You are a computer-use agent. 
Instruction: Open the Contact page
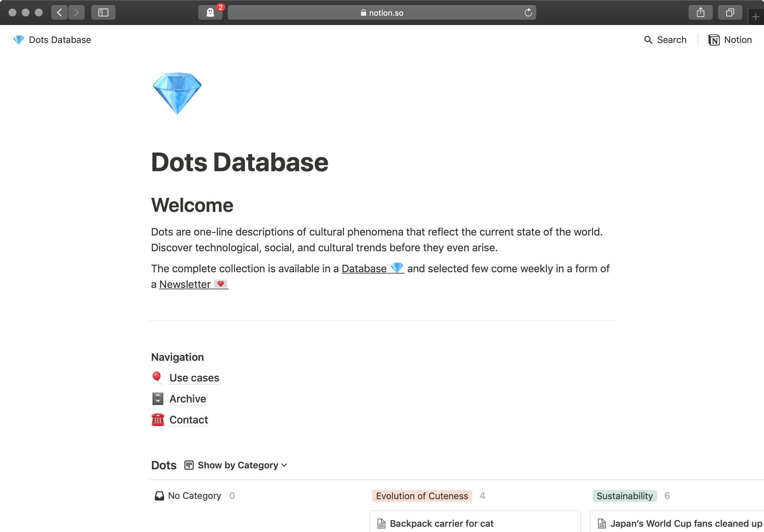pyautogui.click(x=189, y=419)
